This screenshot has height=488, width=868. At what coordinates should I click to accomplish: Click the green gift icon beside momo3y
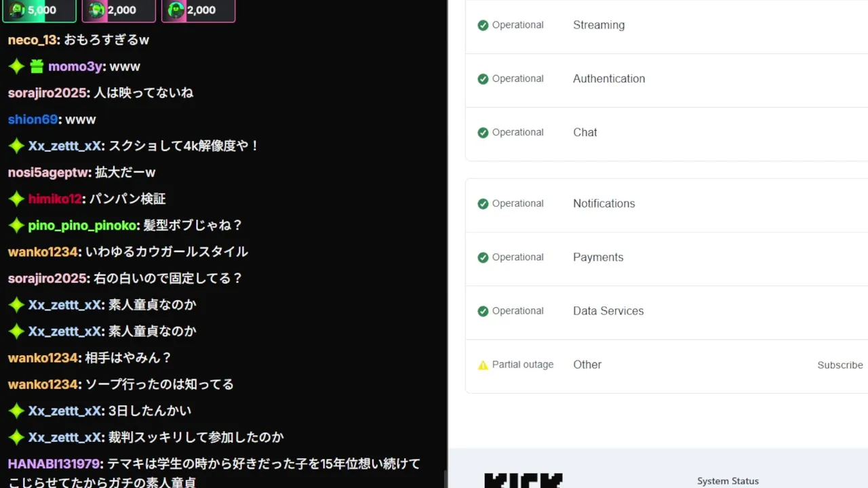(36, 66)
